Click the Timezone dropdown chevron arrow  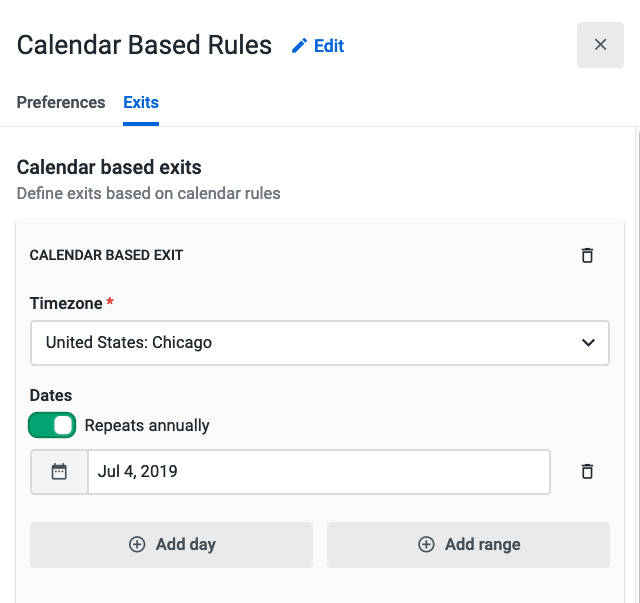tap(588, 343)
